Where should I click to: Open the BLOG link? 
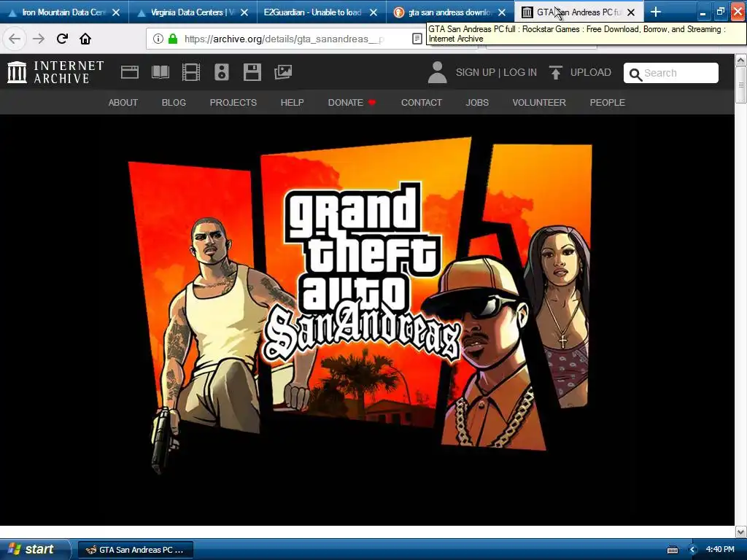(174, 102)
